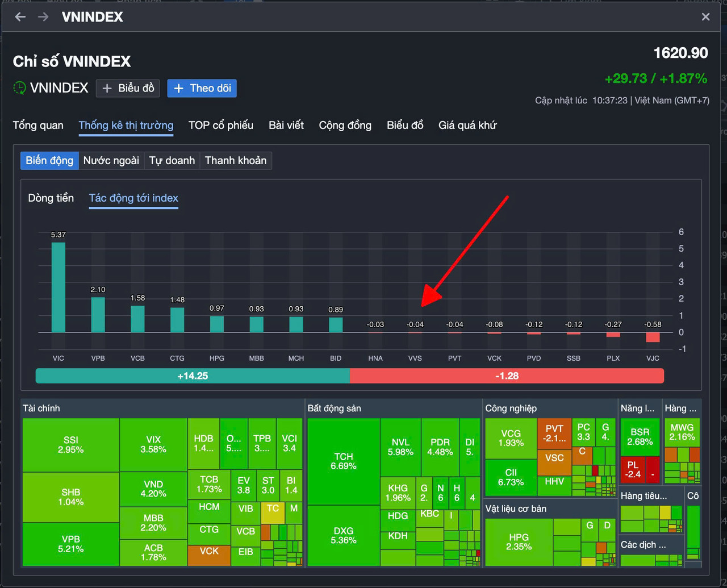The width and height of the screenshot is (727, 588).
Task: Click the green +14.25 total bar
Action: [193, 376]
